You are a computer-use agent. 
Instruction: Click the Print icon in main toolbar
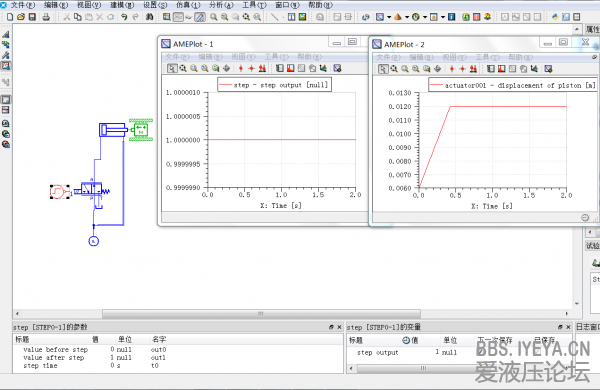pos(46,17)
